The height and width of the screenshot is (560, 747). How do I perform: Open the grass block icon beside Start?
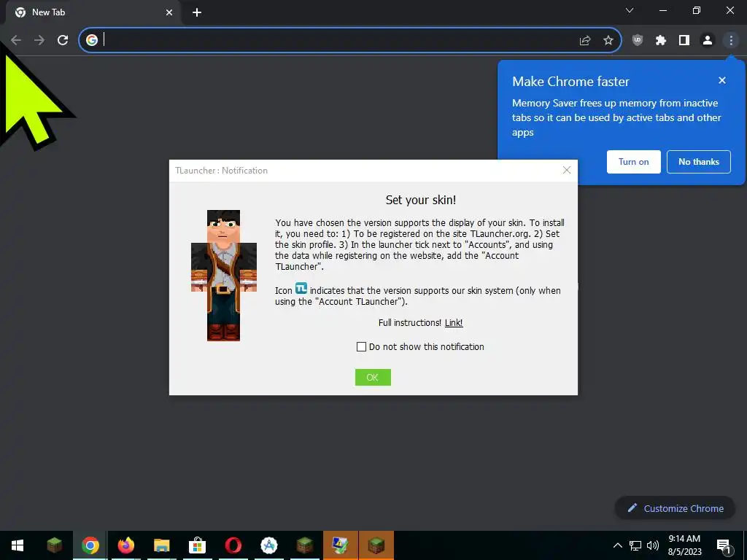coord(54,545)
